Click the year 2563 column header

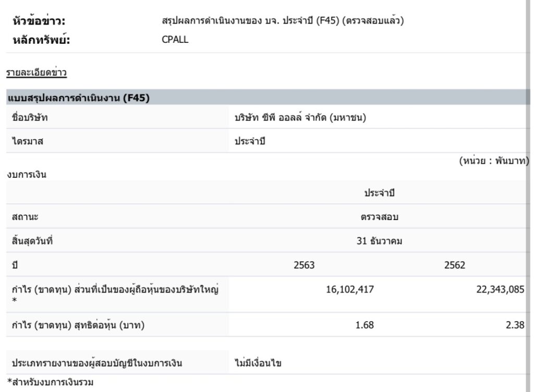pyautogui.click(x=305, y=264)
